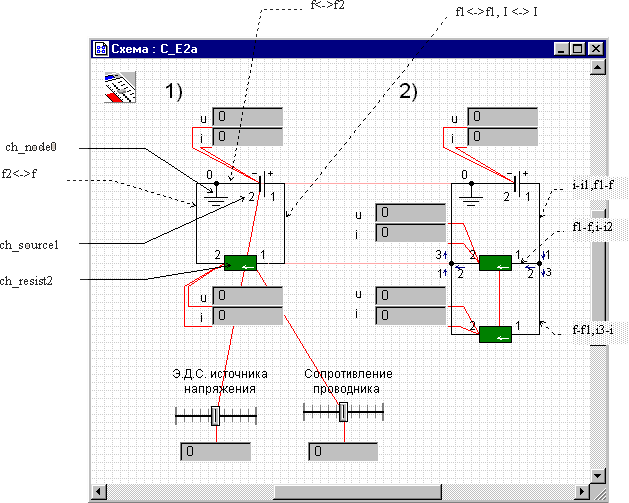Click the 'Сопротивление проводника' label

coord(348,381)
